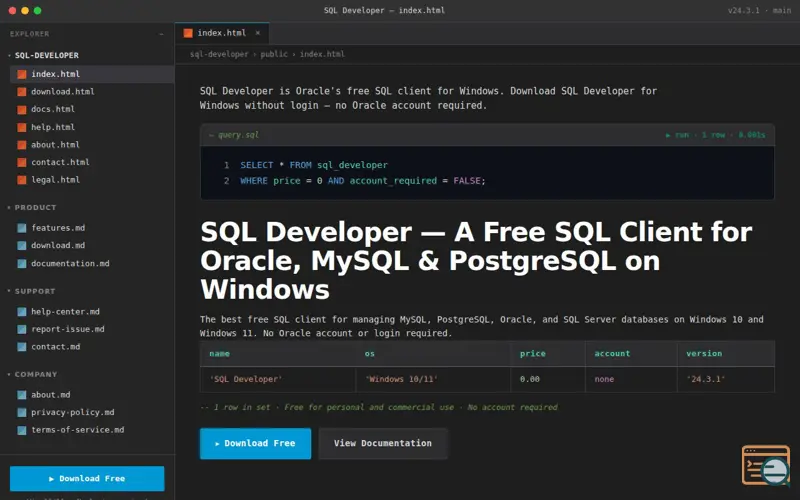Collapse the SUPPORT section

click(9, 291)
